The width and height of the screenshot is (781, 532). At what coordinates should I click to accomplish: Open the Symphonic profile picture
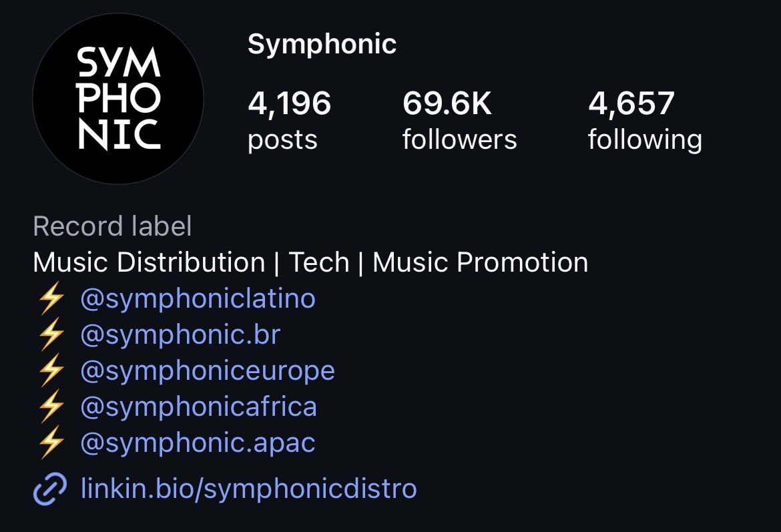click(118, 99)
